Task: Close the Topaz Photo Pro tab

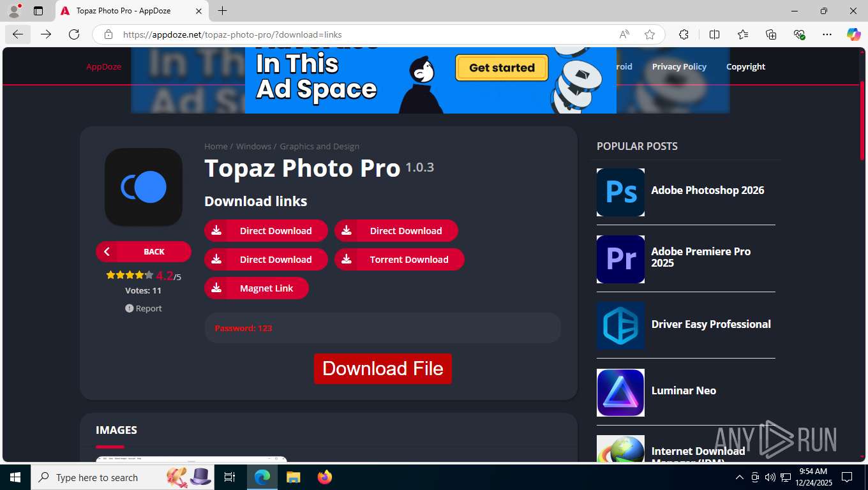Action: click(198, 11)
